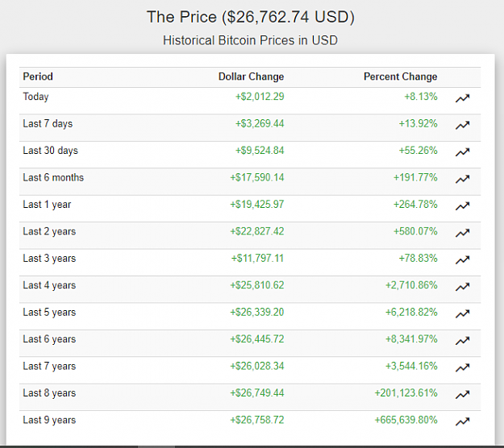Click the Last 2 years label
Screen dimensions: 504x448
(x=49, y=231)
